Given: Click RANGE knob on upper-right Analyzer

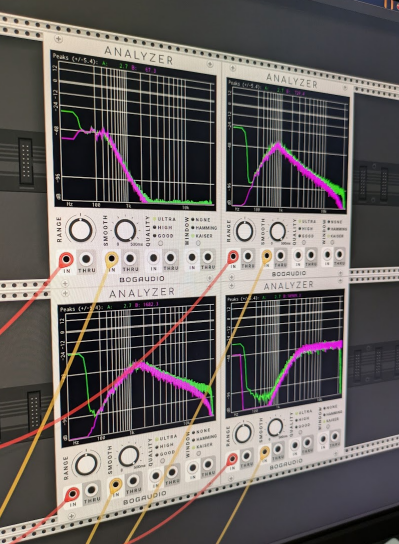Looking at the screenshot, I should [x=245, y=231].
